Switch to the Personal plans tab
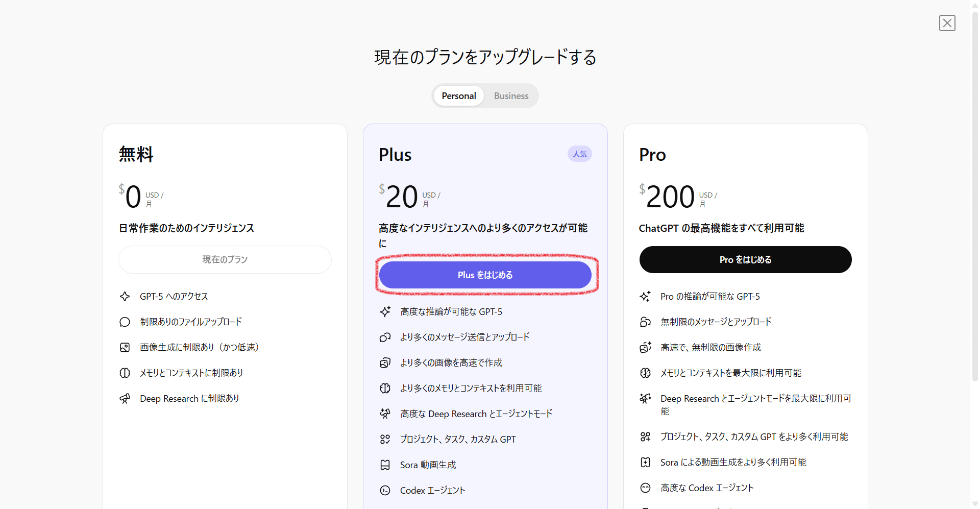 pyautogui.click(x=458, y=96)
